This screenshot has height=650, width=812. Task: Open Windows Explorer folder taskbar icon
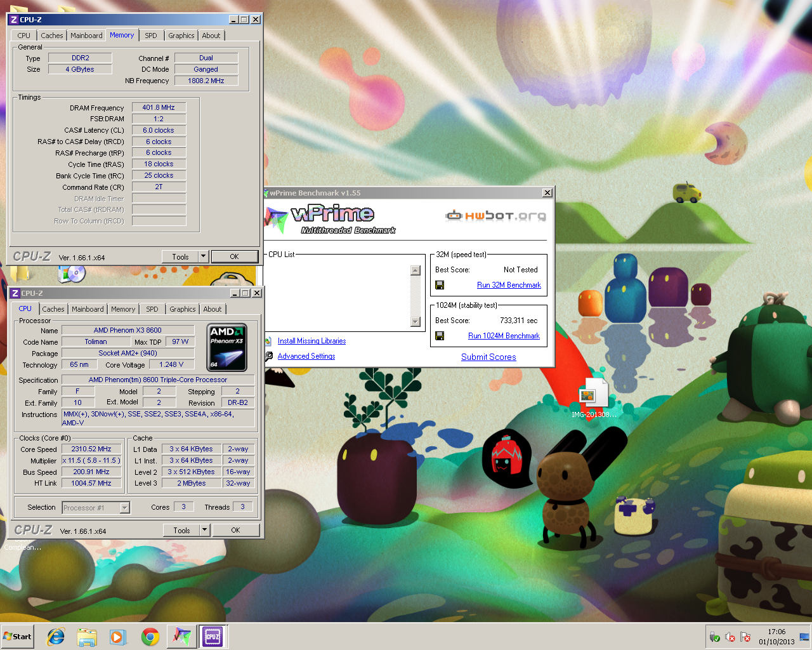[x=87, y=637]
